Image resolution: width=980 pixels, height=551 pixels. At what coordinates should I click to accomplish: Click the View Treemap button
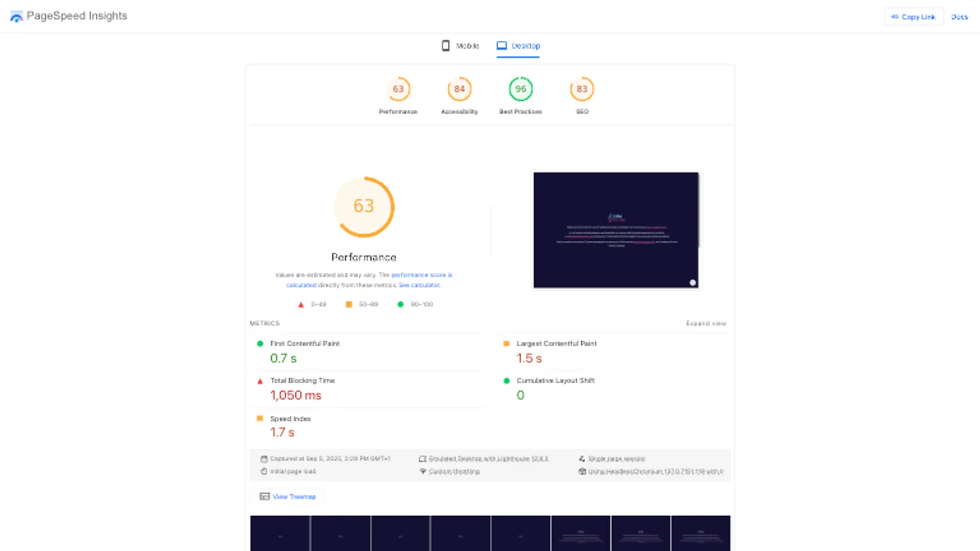(288, 496)
